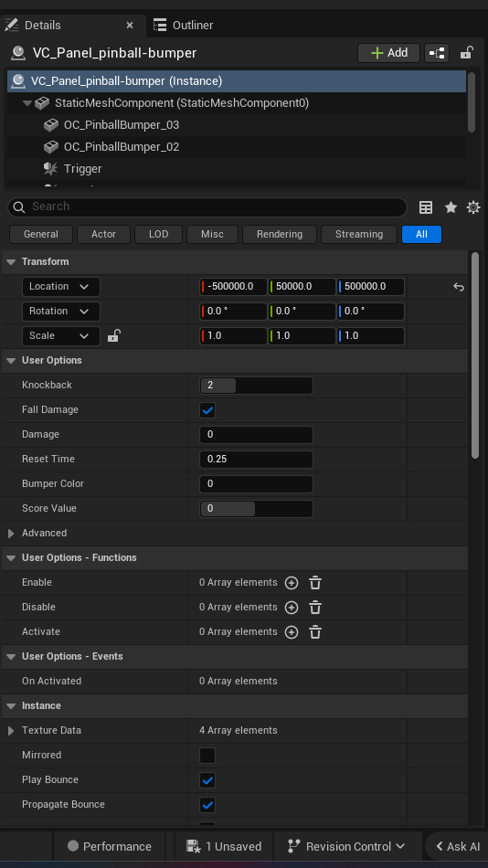This screenshot has height=868, width=488.
Task: Open the Ask AI button
Action: (x=458, y=846)
